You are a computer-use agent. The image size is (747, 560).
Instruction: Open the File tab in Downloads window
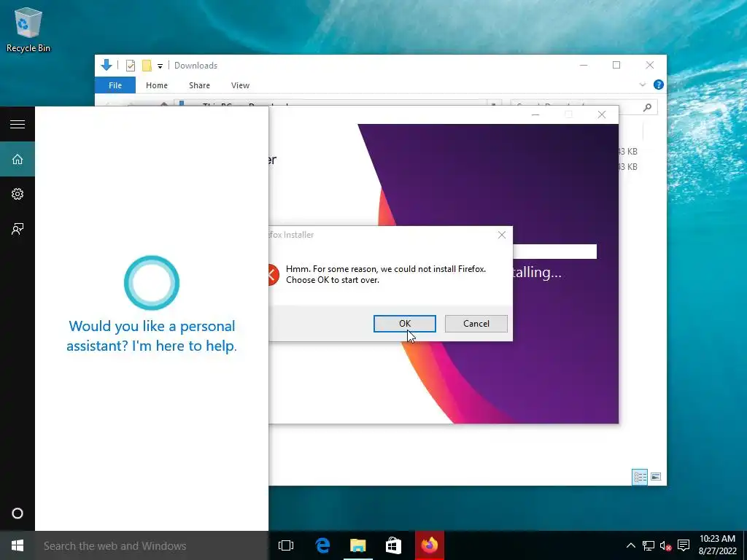(115, 85)
